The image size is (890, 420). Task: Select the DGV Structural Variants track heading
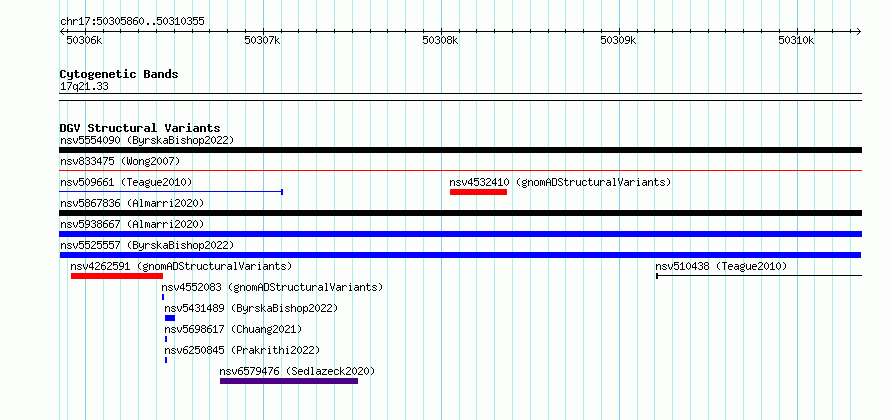(x=140, y=128)
